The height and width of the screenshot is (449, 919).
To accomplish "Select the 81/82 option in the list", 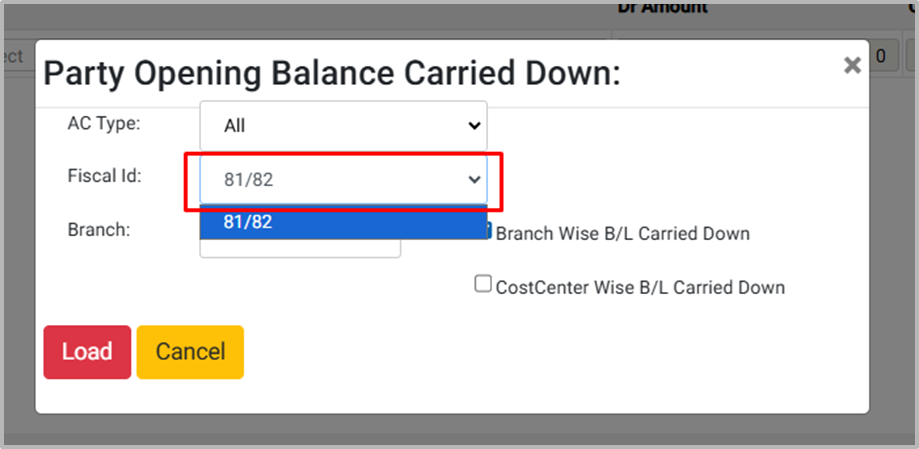I will (x=343, y=222).
